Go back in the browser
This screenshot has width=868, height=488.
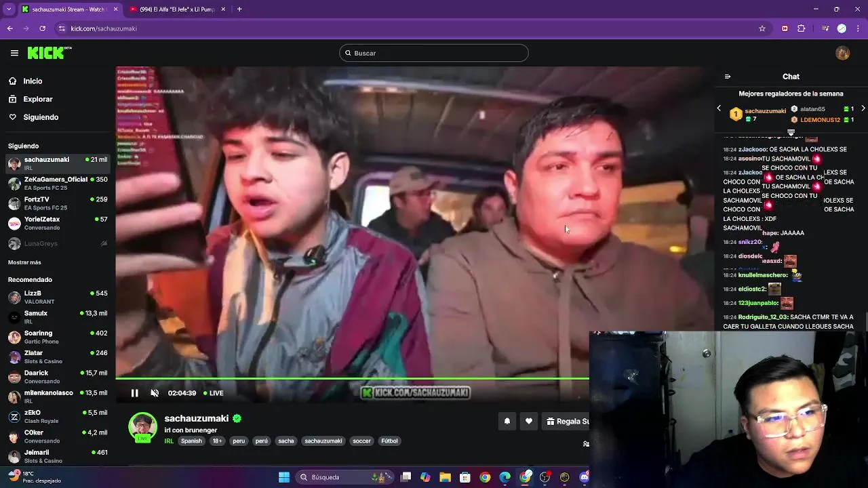tap(9, 28)
